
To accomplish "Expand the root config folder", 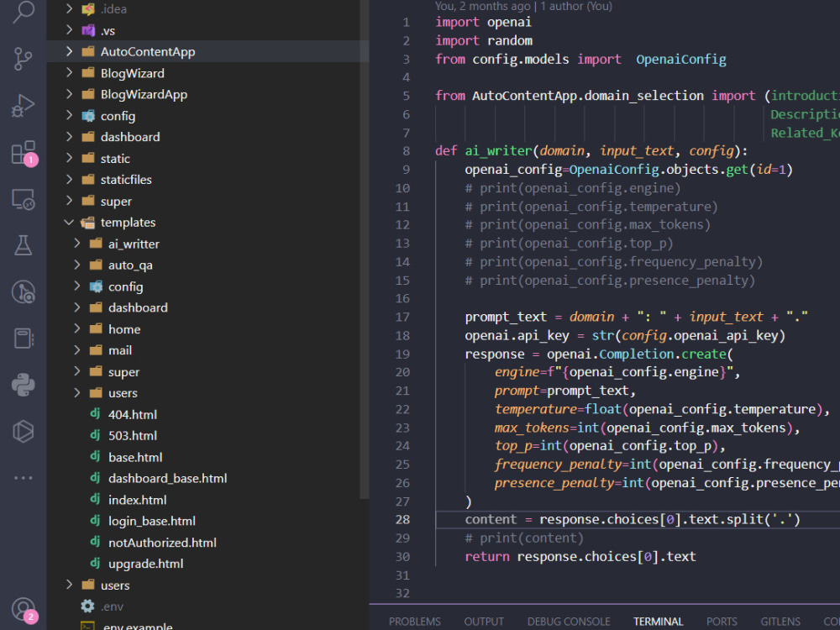I will [69, 116].
